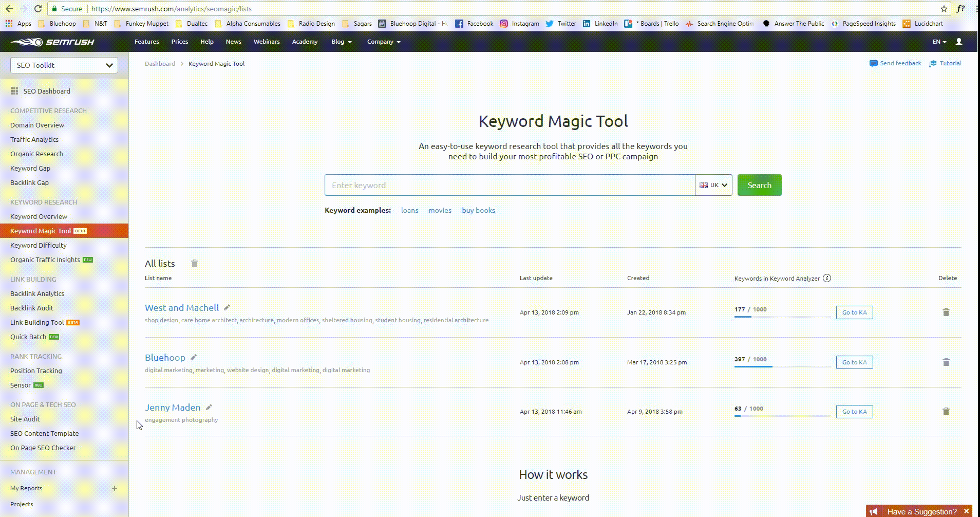Open Academy in top navigation
This screenshot has height=517, width=980.
click(305, 42)
